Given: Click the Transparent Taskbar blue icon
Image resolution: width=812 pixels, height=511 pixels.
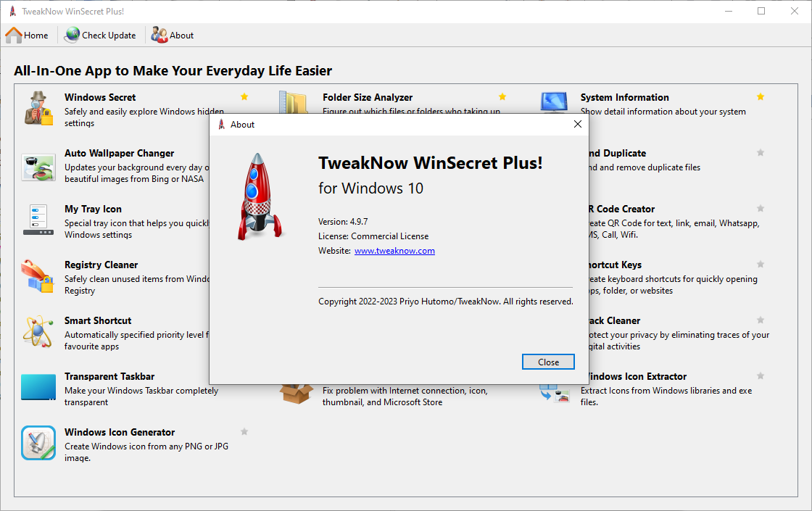Looking at the screenshot, I should pyautogui.click(x=38, y=387).
